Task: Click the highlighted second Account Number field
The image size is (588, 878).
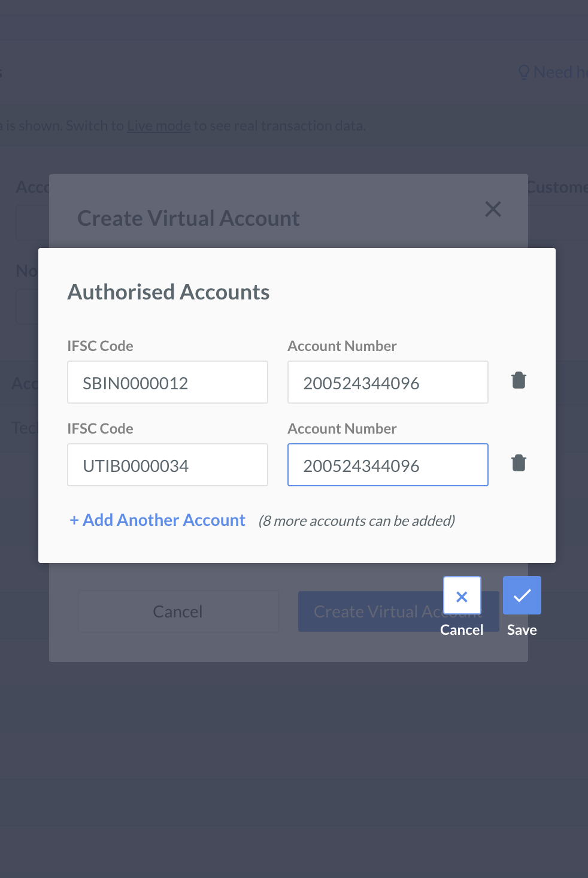Action: coord(387,465)
